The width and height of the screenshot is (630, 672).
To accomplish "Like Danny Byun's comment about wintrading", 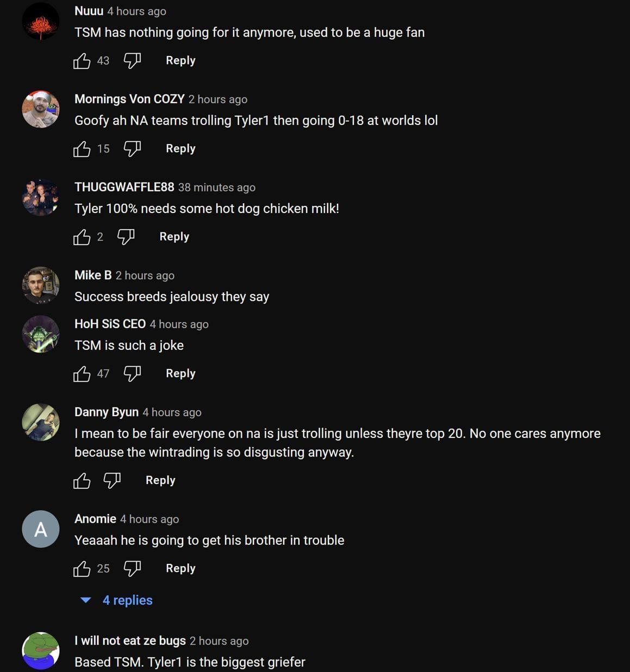I will coord(83,480).
